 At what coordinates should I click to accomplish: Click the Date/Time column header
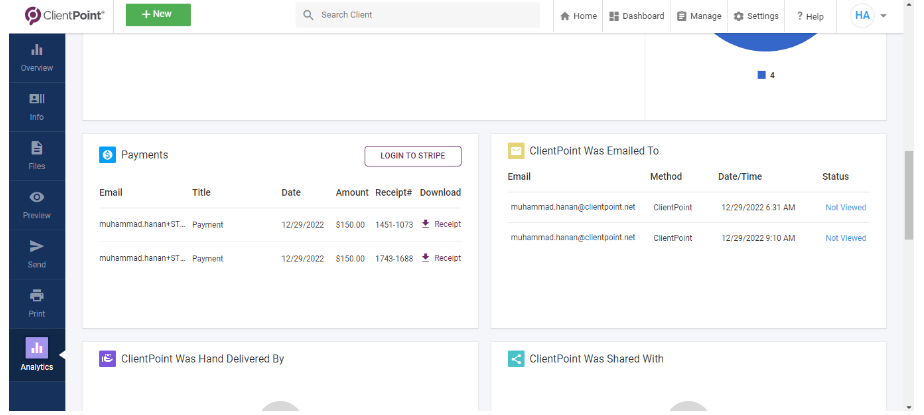pos(740,176)
